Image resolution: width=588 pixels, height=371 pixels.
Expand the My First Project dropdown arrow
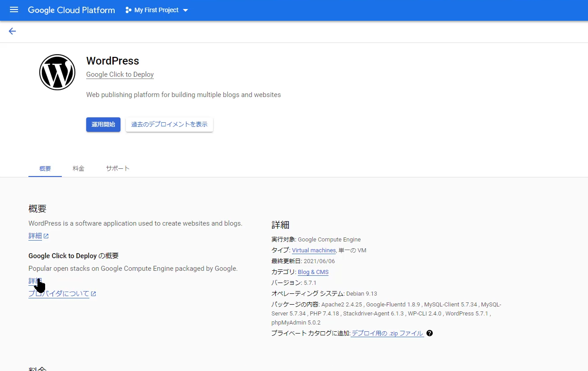coord(185,10)
